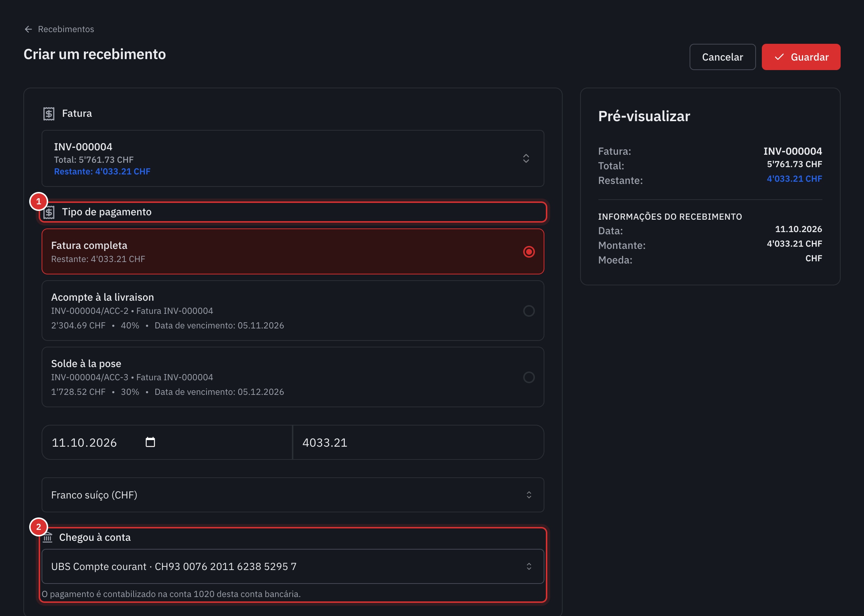The height and width of the screenshot is (616, 864).
Task: Click the Cancelar button
Action: (722, 57)
